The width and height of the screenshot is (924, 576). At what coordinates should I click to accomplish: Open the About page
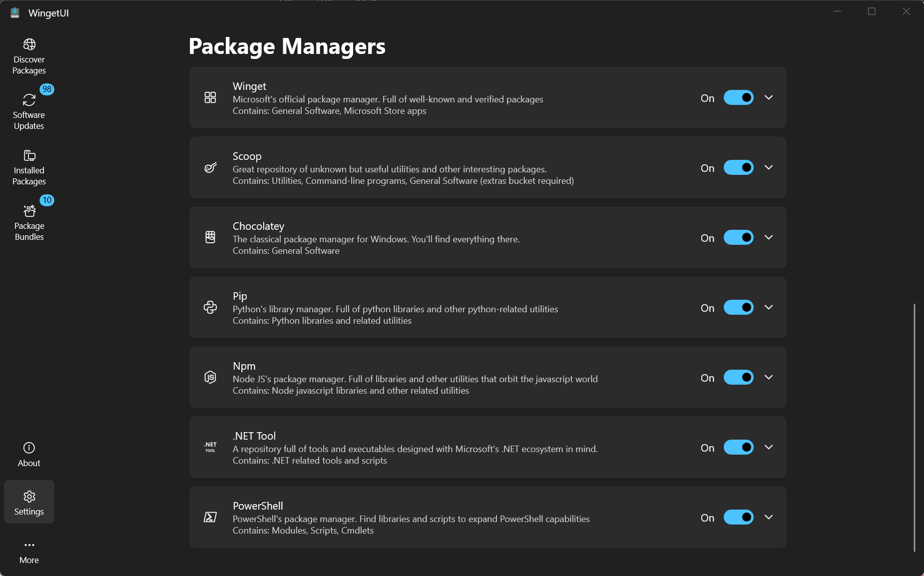(x=29, y=454)
